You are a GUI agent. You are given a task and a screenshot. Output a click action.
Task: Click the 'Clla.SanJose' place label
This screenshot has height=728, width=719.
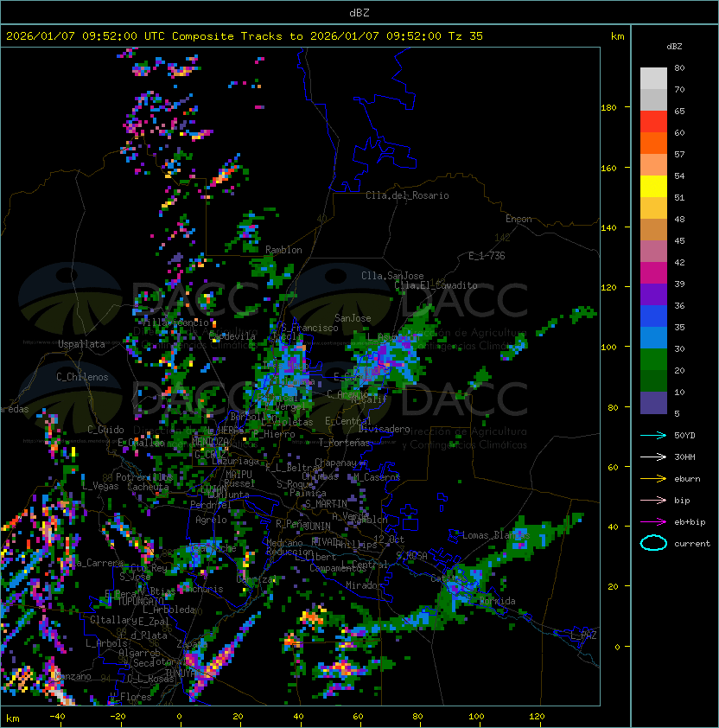(x=392, y=276)
